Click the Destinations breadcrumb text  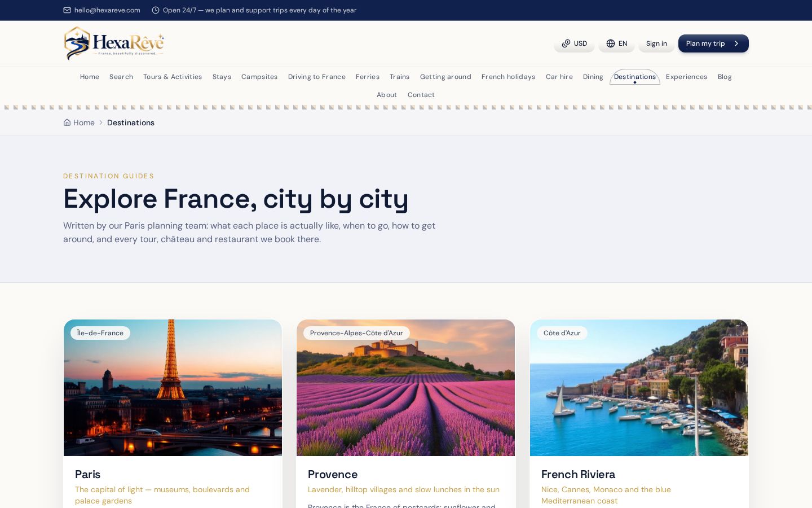click(x=131, y=122)
